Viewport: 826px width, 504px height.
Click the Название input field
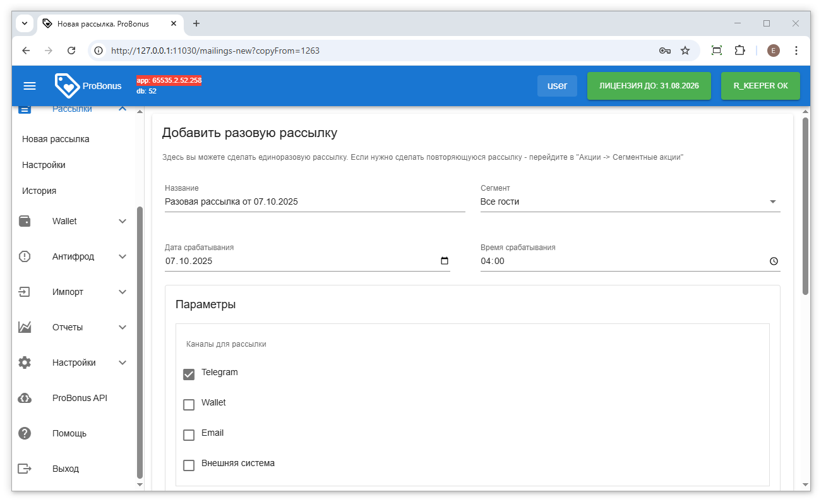pos(314,202)
